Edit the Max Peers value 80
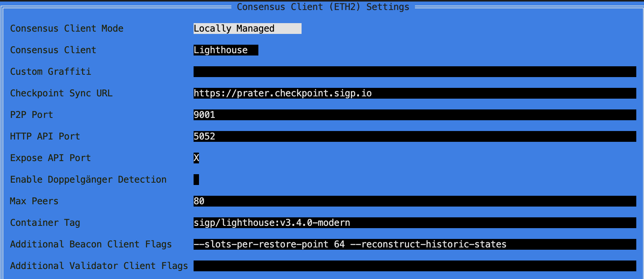Screen dimensions: 644x279 [415, 201]
